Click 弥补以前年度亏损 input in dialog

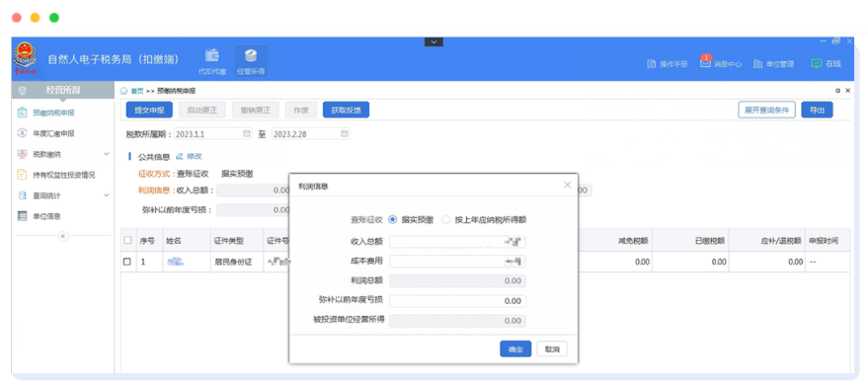pyautogui.click(x=457, y=301)
